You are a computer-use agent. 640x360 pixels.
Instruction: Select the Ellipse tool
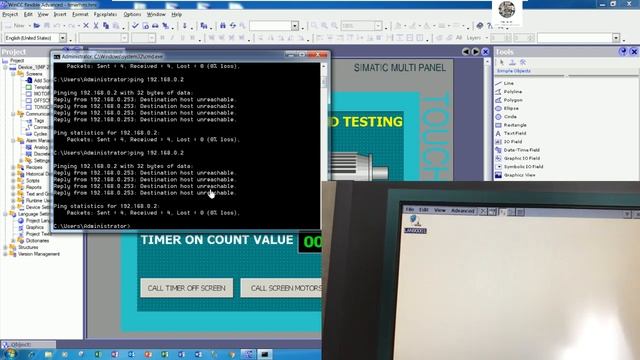pyautogui.click(x=511, y=108)
